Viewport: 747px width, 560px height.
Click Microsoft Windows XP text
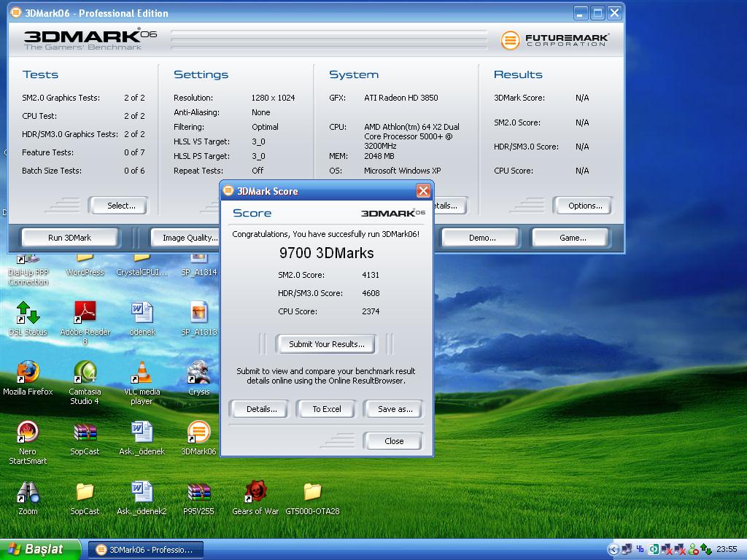[402, 171]
